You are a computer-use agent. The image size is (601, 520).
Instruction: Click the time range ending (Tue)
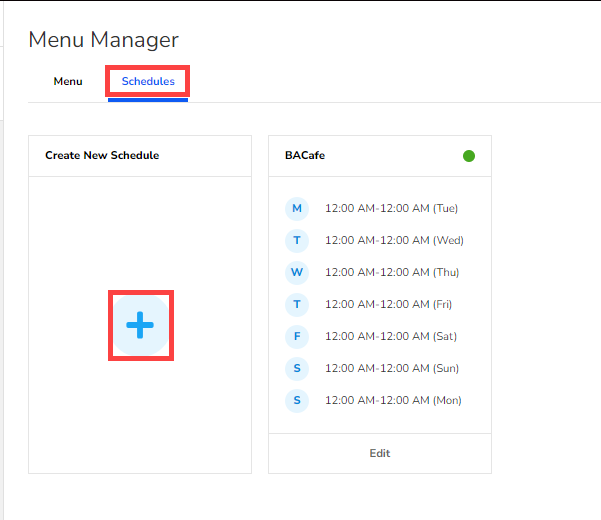click(x=391, y=209)
